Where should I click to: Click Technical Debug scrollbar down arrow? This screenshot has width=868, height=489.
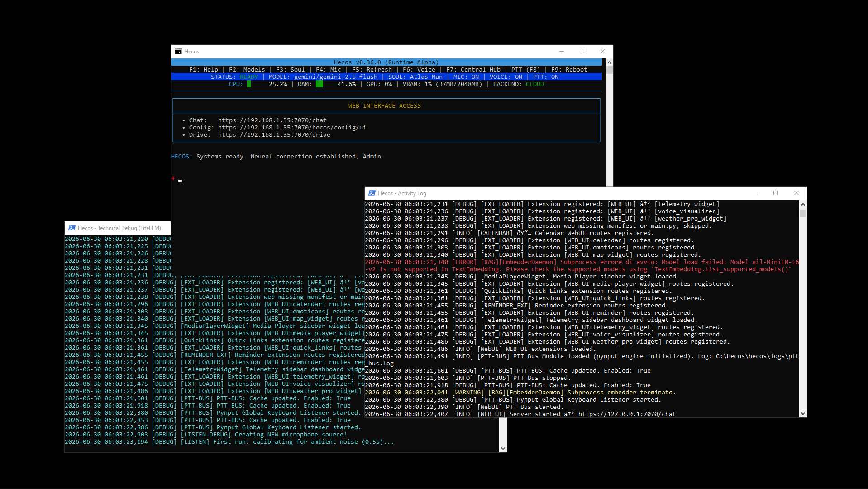(503, 449)
